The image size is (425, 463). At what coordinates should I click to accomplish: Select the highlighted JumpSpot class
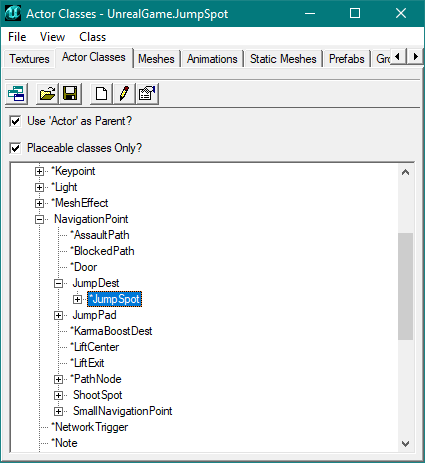tap(114, 299)
